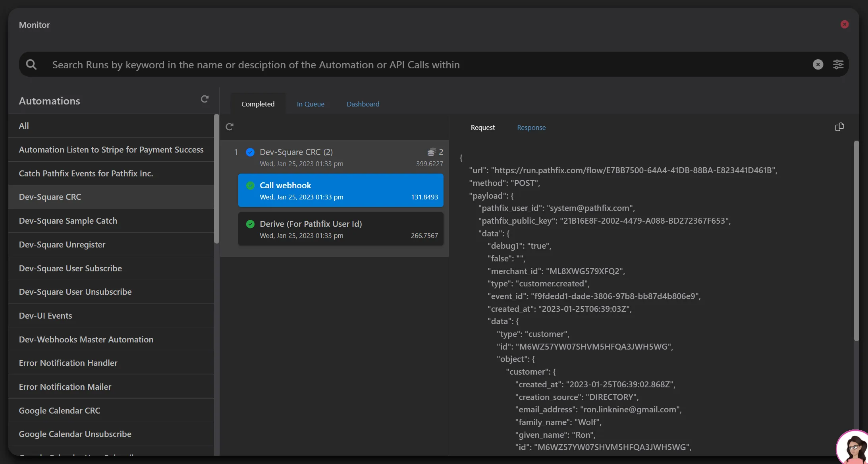Select the Derive (For Pathfix User Id) step
The height and width of the screenshot is (464, 868).
click(x=341, y=229)
